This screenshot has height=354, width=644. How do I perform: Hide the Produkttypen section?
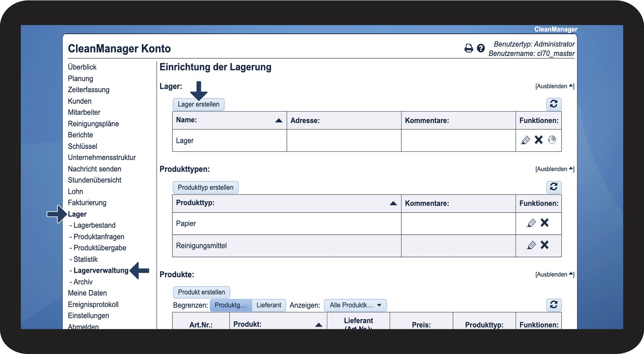pyautogui.click(x=554, y=169)
